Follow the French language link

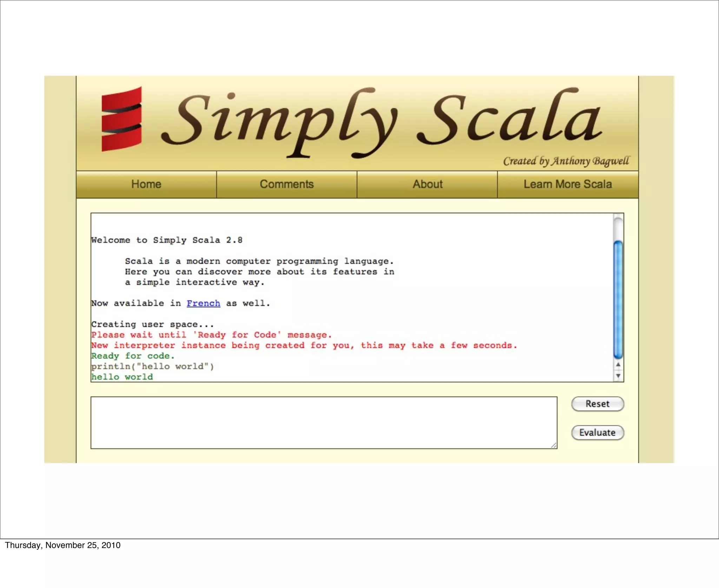(203, 303)
